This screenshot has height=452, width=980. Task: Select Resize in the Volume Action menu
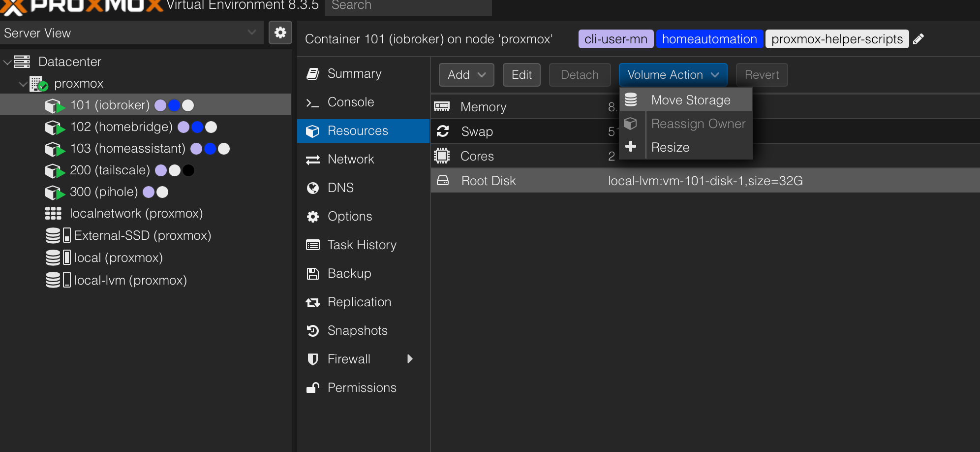coord(670,147)
